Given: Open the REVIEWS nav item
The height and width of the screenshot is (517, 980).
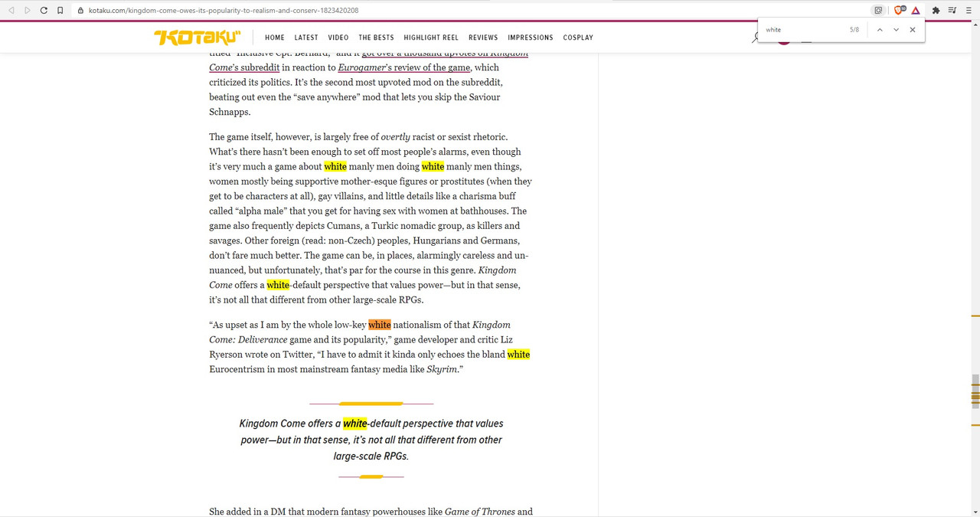Looking at the screenshot, I should [x=483, y=38].
